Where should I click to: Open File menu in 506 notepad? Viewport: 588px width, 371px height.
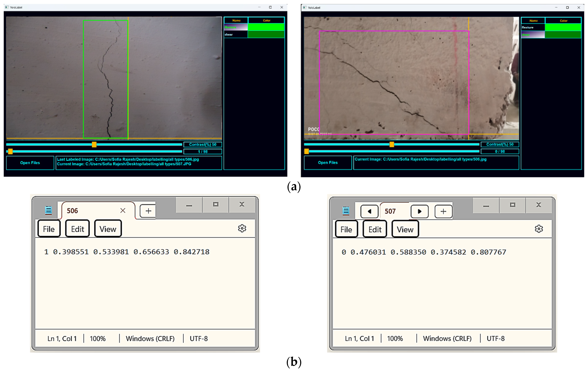tap(49, 229)
